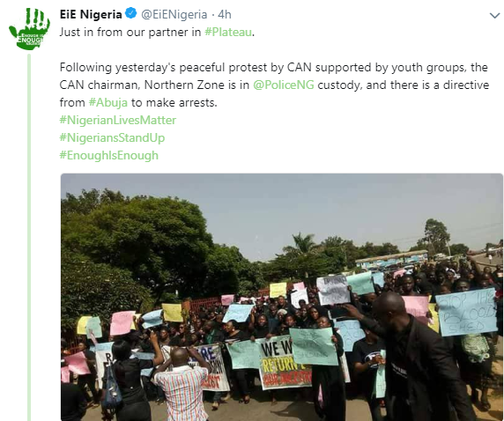Open the #NigeriansStandUp hashtag
The width and height of the screenshot is (504, 421).
point(112,138)
